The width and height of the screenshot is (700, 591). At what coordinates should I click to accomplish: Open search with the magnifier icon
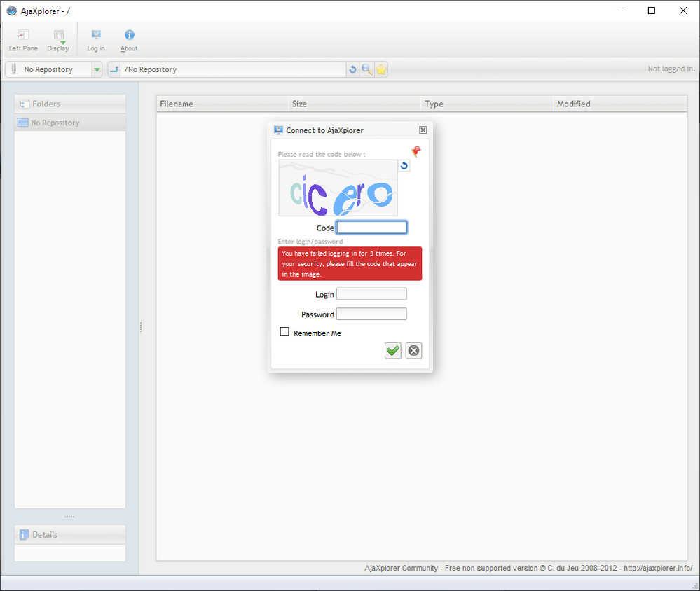point(366,69)
